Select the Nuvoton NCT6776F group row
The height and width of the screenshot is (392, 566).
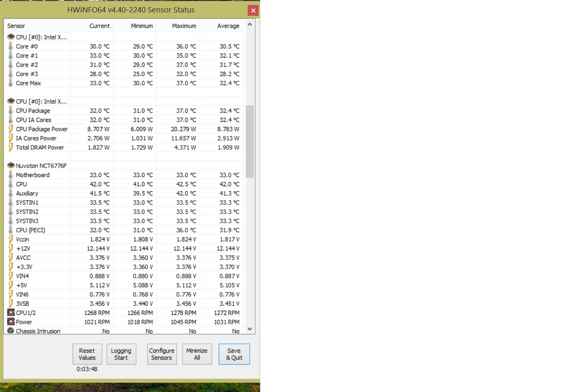(x=124, y=166)
